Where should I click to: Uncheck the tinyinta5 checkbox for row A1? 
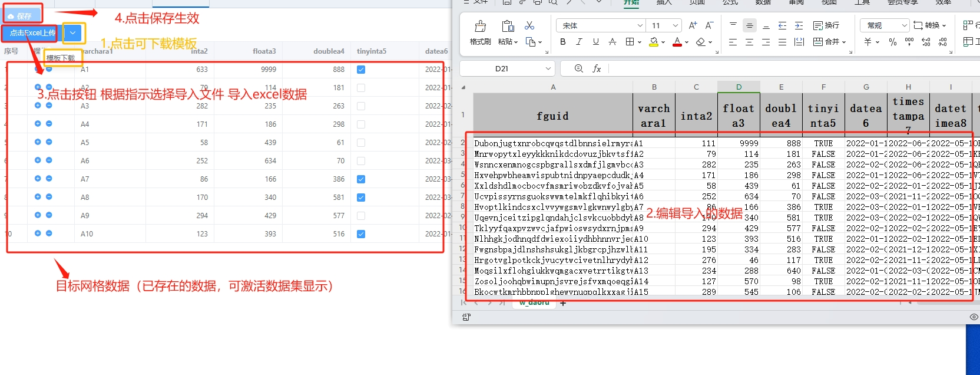[x=361, y=70]
